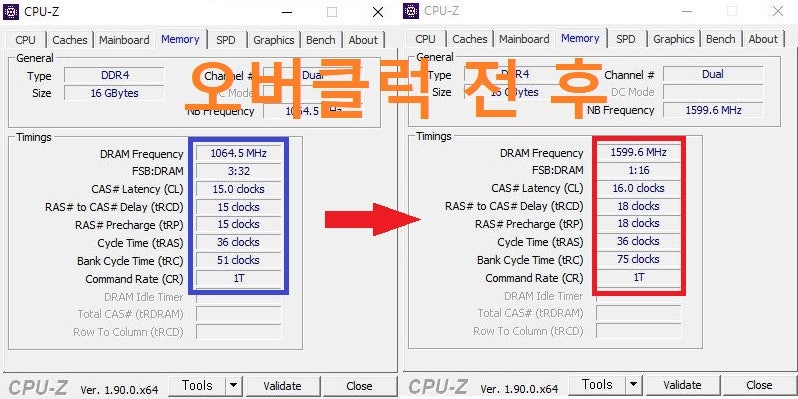Switch to Graphics tab in left window

point(274,40)
